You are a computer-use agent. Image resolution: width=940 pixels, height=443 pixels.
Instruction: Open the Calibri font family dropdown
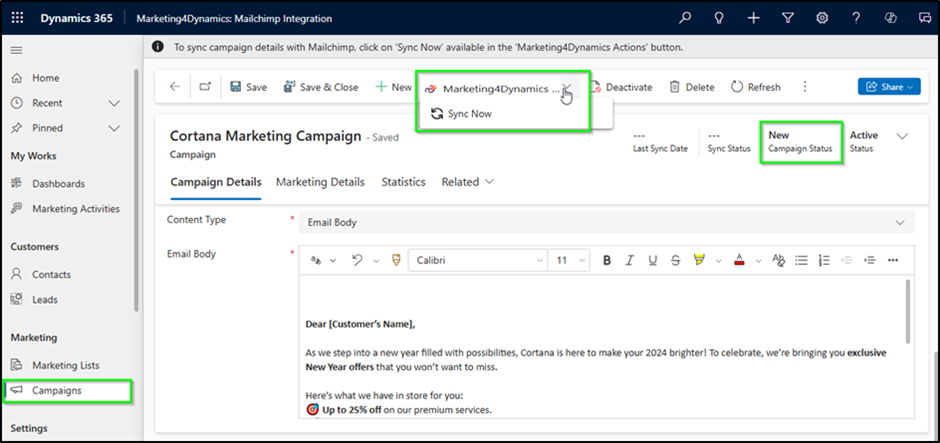tap(478, 260)
